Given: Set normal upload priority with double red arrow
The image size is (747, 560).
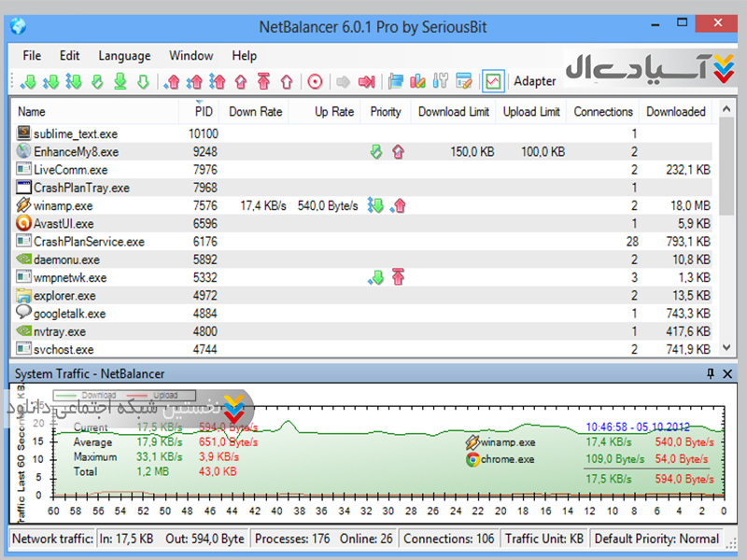Looking at the screenshot, I should point(194,82).
